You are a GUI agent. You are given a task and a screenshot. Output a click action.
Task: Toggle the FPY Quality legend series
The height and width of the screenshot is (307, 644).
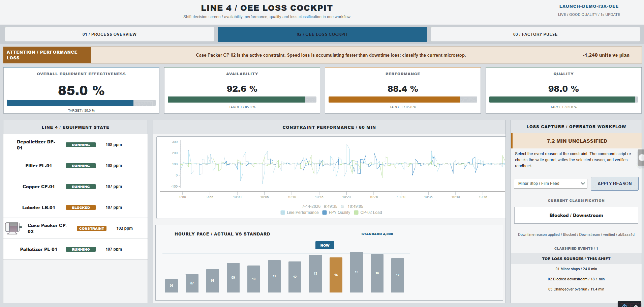coord(336,213)
